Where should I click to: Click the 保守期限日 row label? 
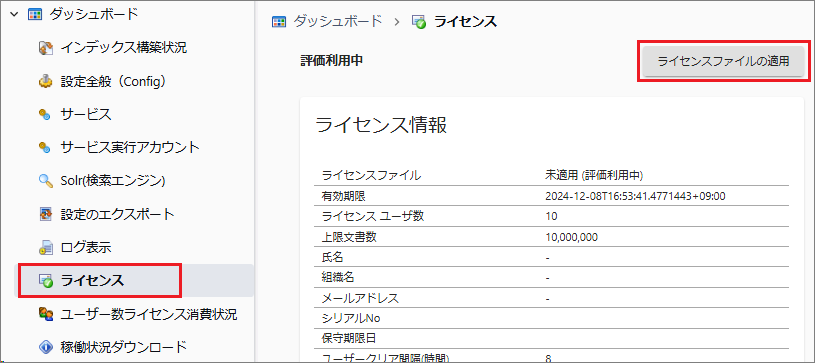tap(349, 339)
